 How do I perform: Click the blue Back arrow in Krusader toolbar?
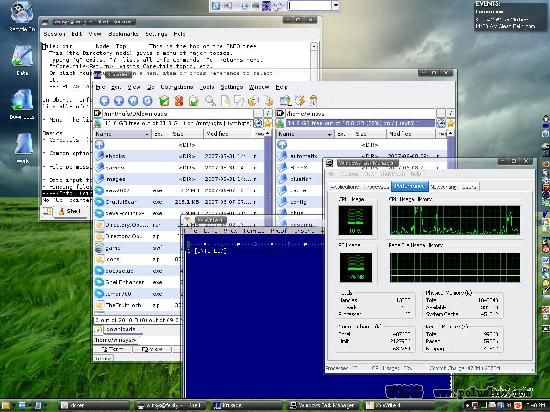point(105,101)
